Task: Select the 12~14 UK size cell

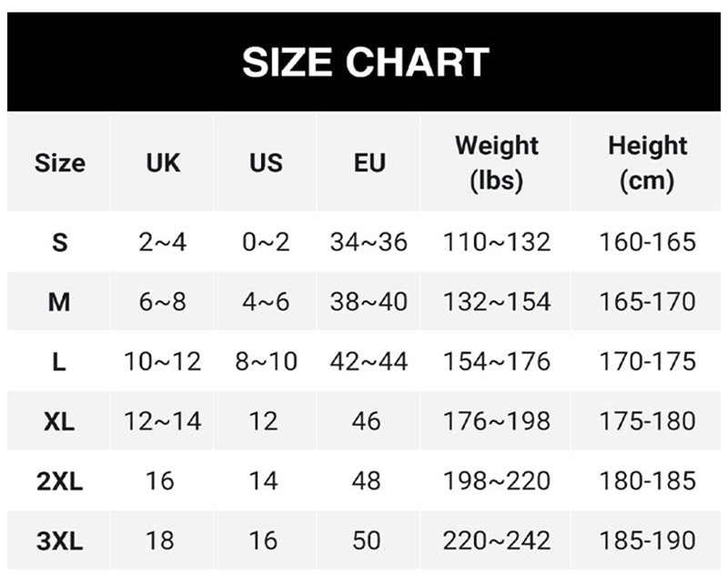Action: [163, 421]
